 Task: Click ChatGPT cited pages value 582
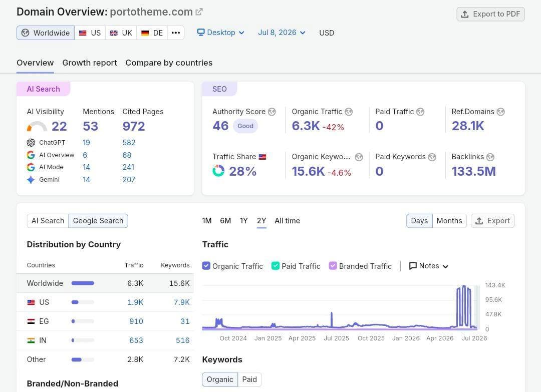pyautogui.click(x=129, y=143)
